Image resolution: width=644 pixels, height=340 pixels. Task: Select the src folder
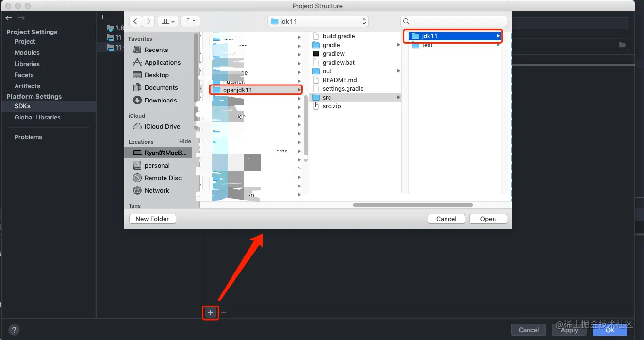click(356, 97)
